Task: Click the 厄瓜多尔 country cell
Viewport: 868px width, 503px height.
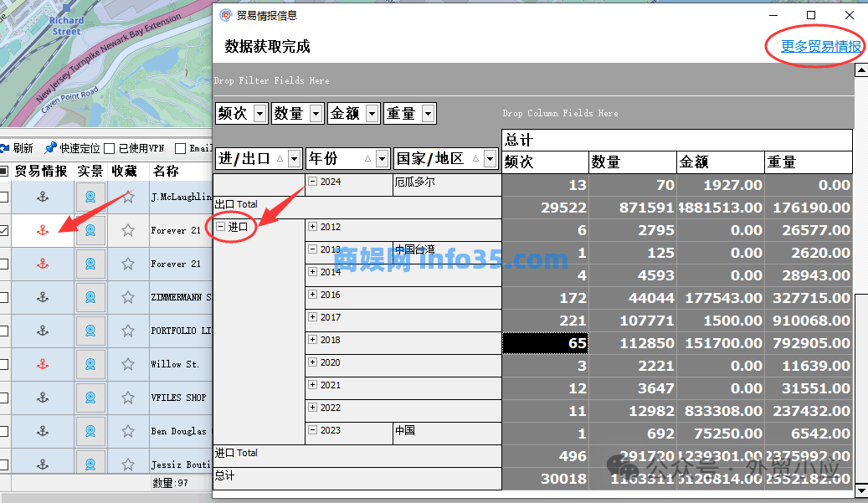Action: click(x=447, y=185)
